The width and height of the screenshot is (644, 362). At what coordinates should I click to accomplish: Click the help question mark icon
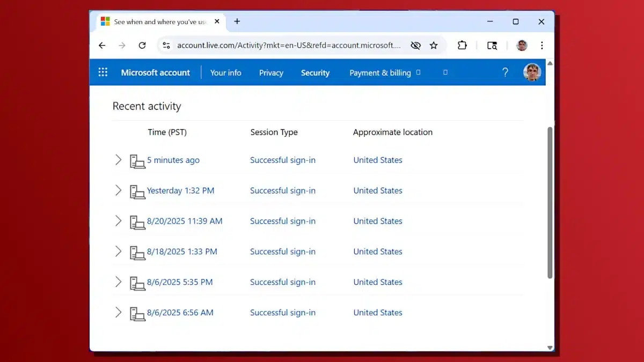(504, 72)
